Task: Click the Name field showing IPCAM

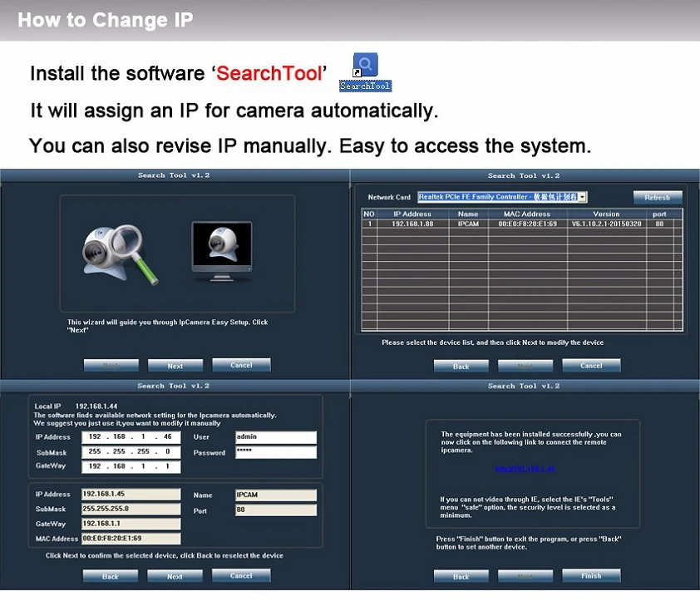Action: click(276, 495)
